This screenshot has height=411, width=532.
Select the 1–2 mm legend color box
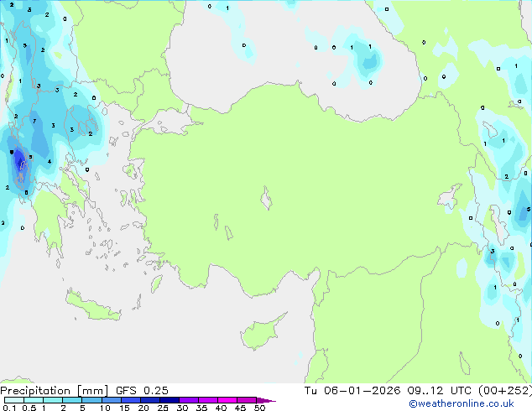coord(53,400)
